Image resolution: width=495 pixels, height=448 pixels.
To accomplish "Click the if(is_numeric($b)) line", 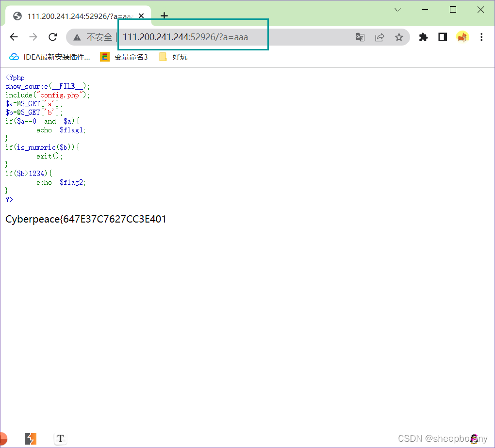I will click(x=42, y=147).
